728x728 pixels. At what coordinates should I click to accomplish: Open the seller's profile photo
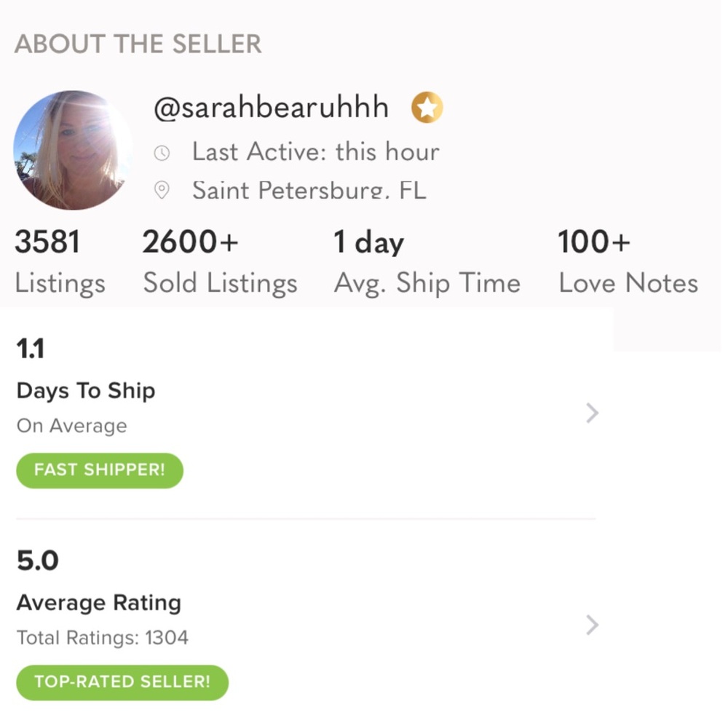(71, 150)
